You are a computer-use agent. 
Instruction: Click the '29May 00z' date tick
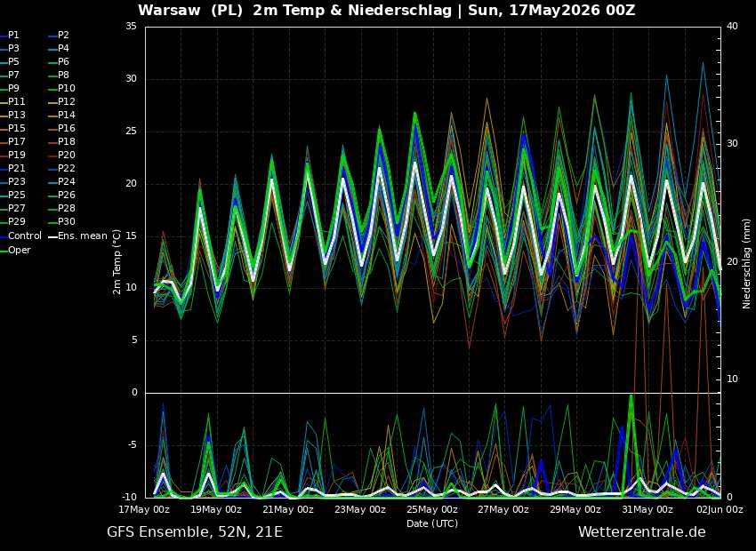point(576,509)
